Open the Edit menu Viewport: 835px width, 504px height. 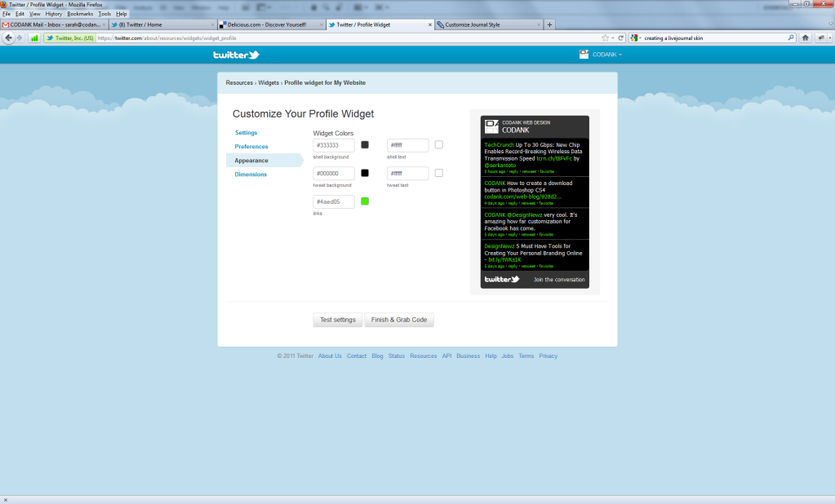(20, 14)
